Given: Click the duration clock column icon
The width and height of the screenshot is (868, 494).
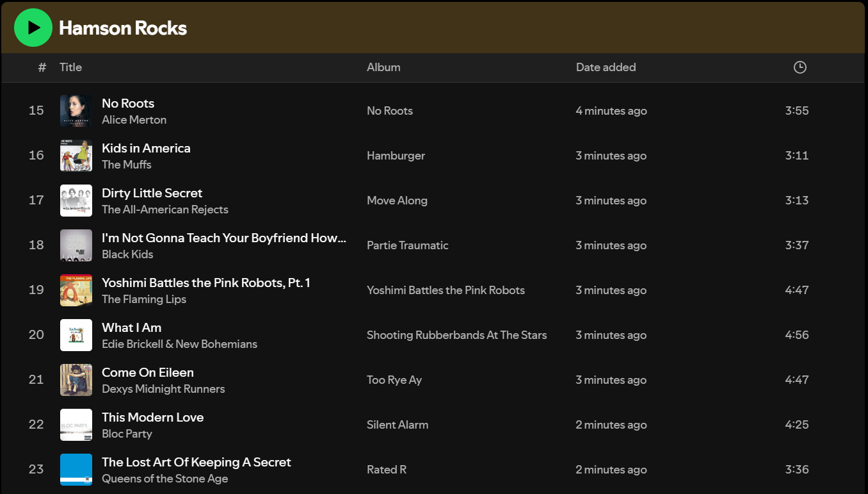Looking at the screenshot, I should pyautogui.click(x=800, y=67).
